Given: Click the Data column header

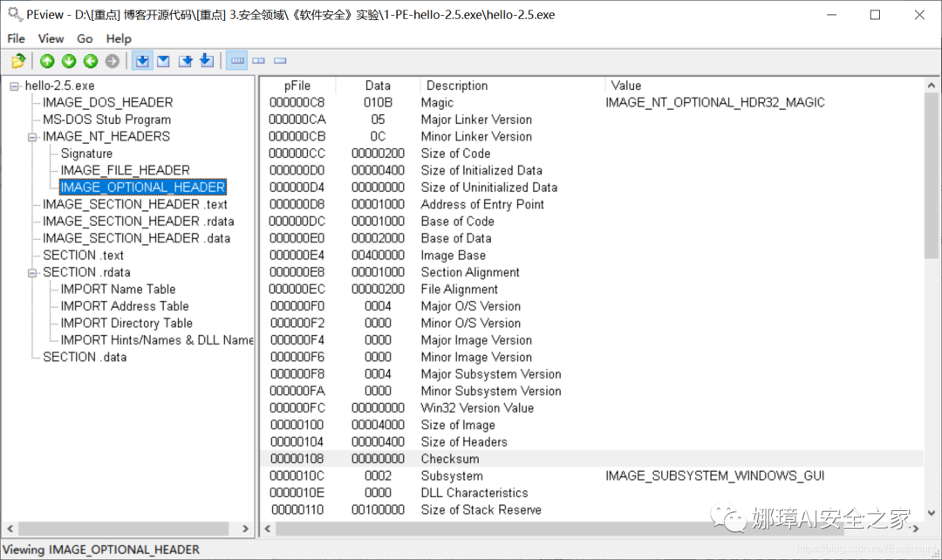Looking at the screenshot, I should pos(378,85).
